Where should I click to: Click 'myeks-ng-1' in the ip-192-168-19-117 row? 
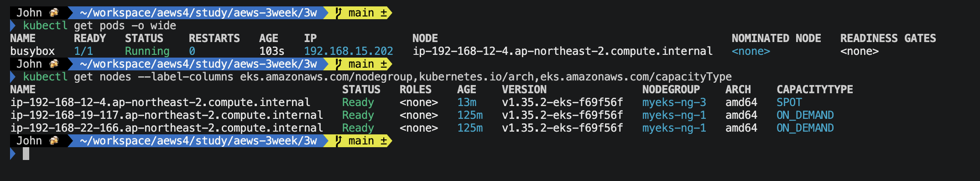674,115
